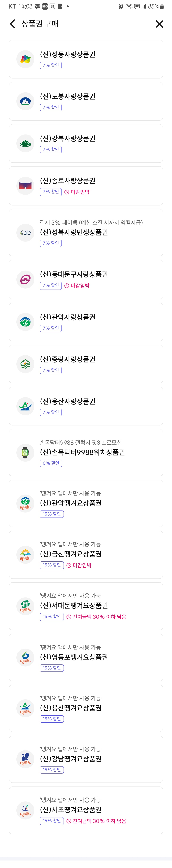The height and width of the screenshot is (868, 172).
Task: Tap the 도봉사랑상품권 mountain logo icon
Action: pyautogui.click(x=25, y=101)
